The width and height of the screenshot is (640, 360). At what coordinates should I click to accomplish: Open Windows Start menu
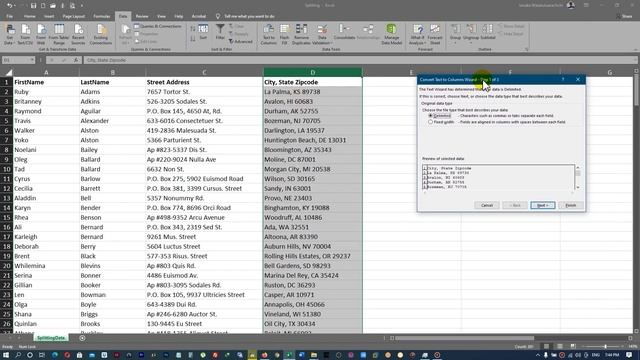(x=6, y=355)
